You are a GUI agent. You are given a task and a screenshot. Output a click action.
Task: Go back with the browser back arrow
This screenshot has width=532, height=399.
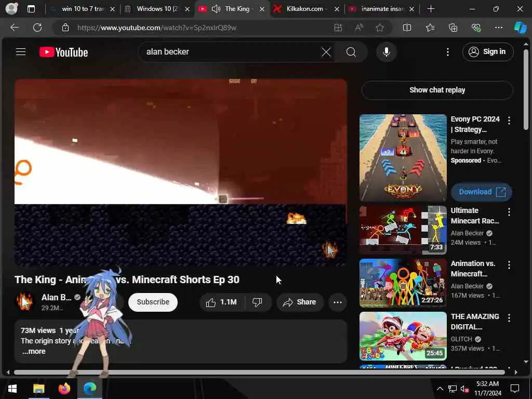coord(14,28)
